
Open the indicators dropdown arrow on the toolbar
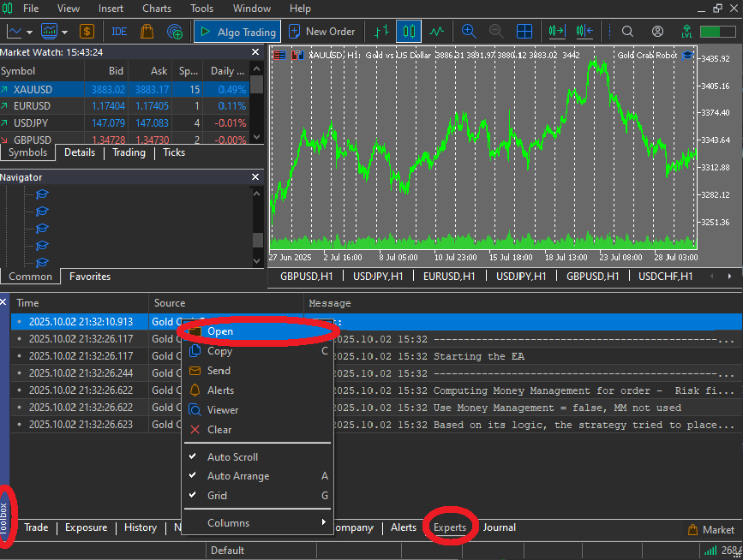(64, 32)
